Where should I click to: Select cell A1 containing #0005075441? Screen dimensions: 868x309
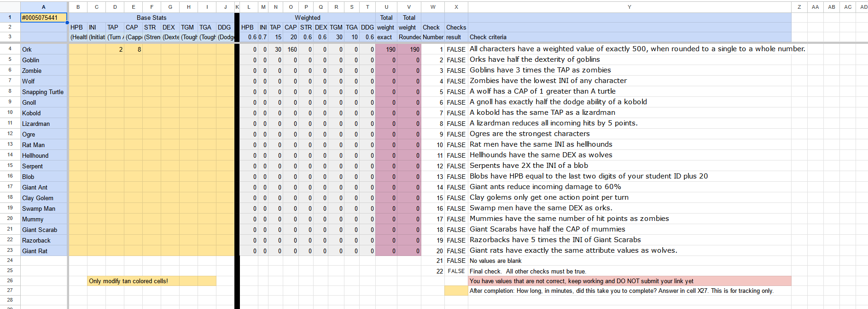(x=44, y=18)
